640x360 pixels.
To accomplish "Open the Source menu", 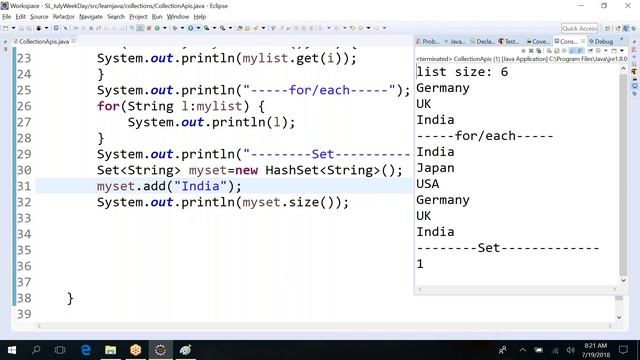I will 39,17.
